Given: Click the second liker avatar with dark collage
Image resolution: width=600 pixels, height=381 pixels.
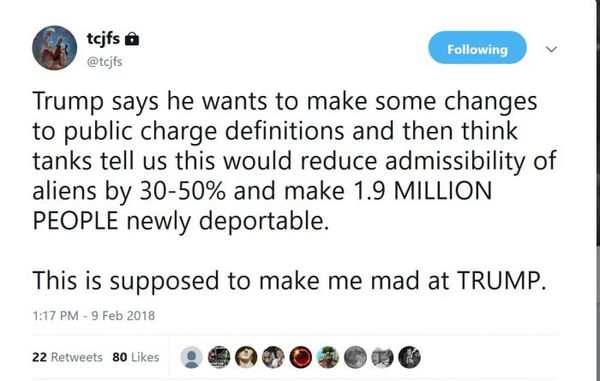Looking at the screenshot, I should click(219, 357).
